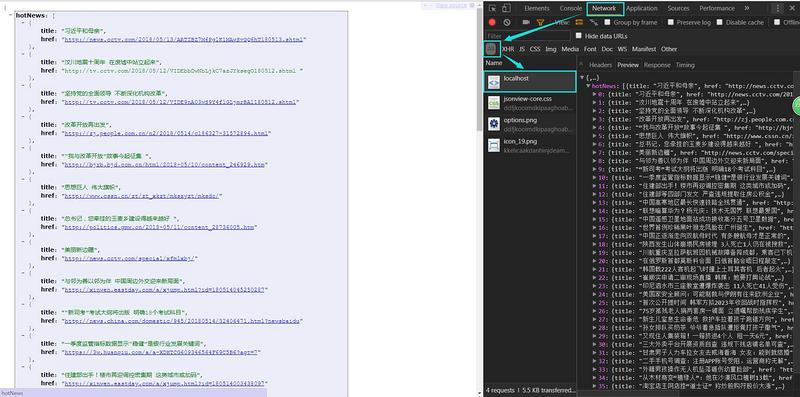Click the document icon beside localhost
The image size is (800, 397).
(x=494, y=82)
